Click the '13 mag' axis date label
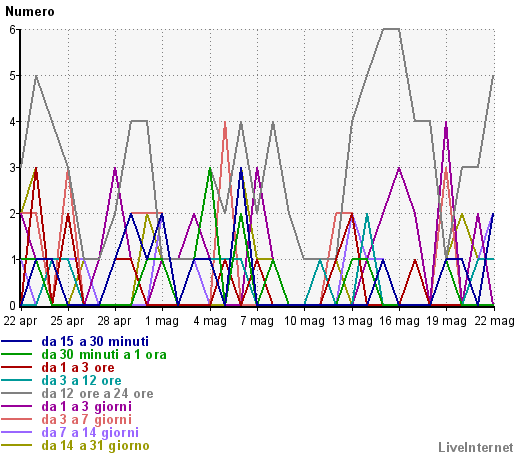This screenshot has height=457, width=520. 352,321
